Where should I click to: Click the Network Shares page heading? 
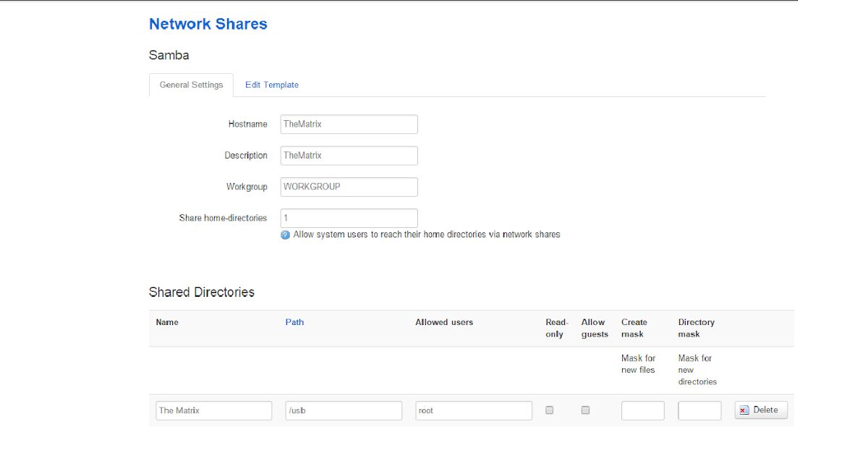pyautogui.click(x=208, y=24)
